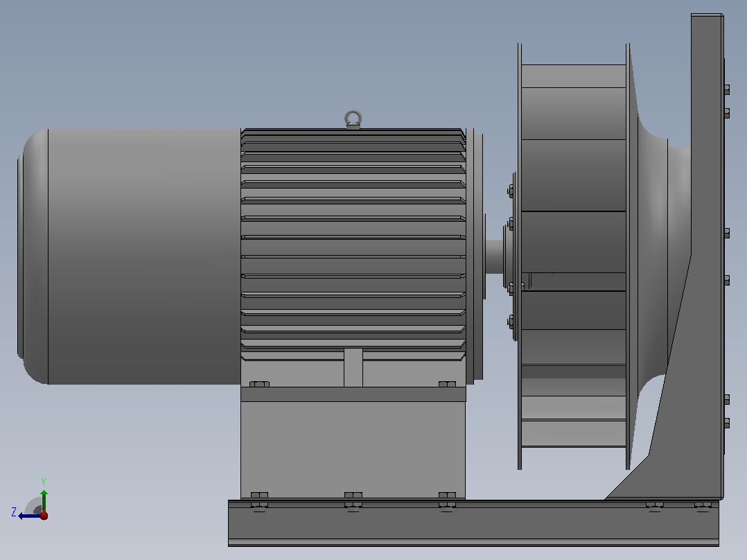Select the centrifugal impeller wheel
This screenshot has height=560, width=747.
pos(574,256)
